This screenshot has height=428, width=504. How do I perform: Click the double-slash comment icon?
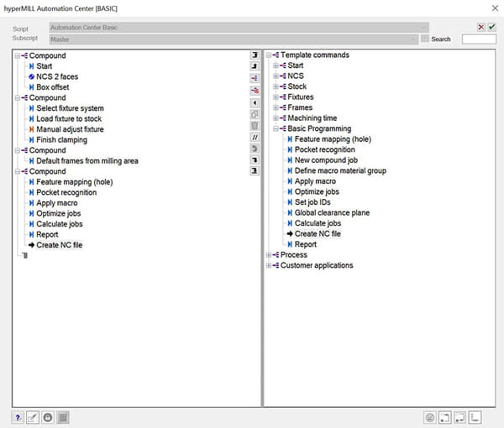255,138
